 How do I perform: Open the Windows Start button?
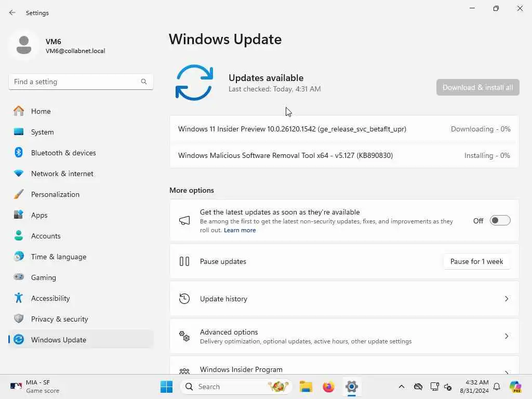click(x=166, y=387)
